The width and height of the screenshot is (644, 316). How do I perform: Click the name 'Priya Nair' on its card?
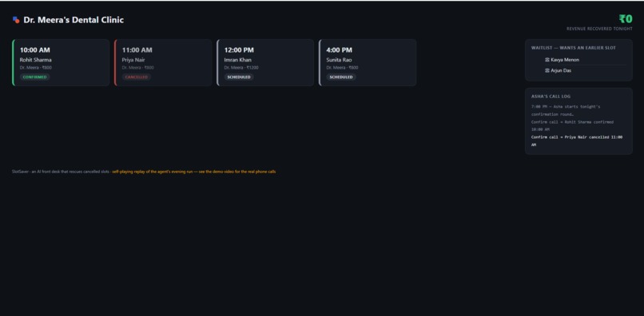click(133, 60)
